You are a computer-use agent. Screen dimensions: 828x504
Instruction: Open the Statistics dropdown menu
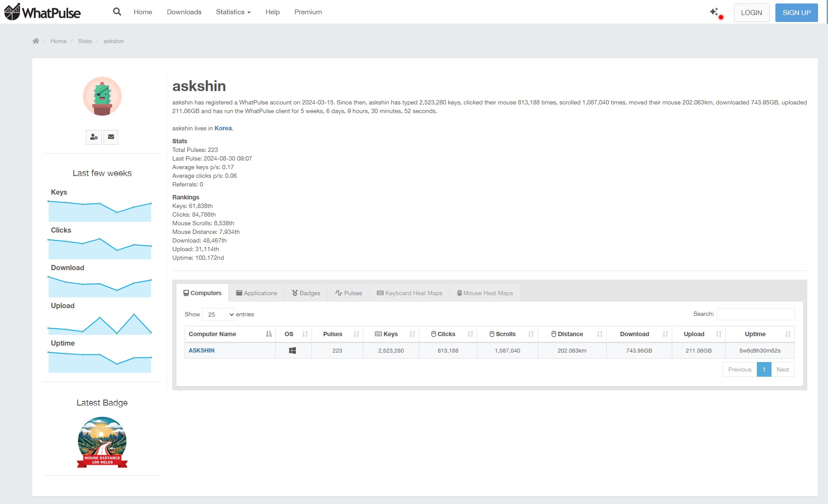pos(233,12)
